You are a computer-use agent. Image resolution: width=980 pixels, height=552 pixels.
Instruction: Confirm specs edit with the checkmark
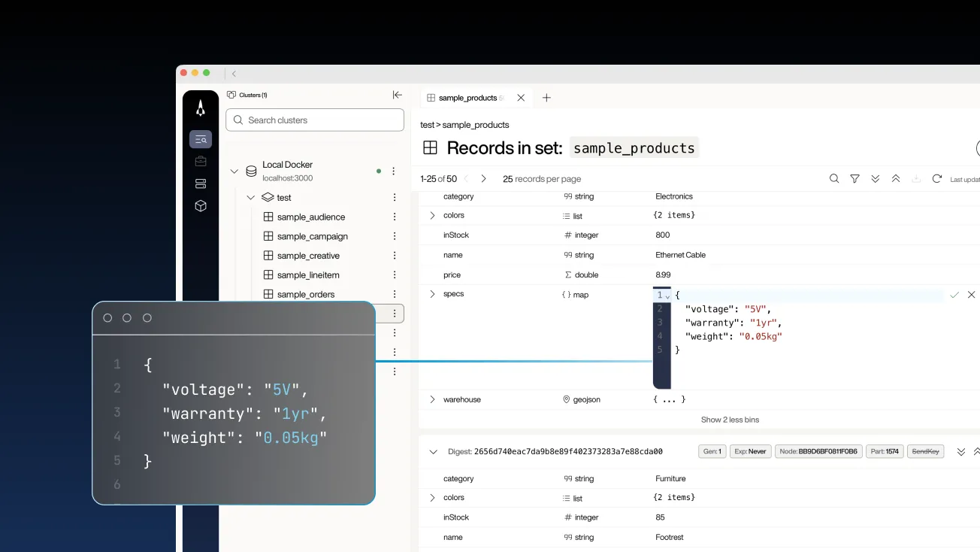[x=955, y=295]
